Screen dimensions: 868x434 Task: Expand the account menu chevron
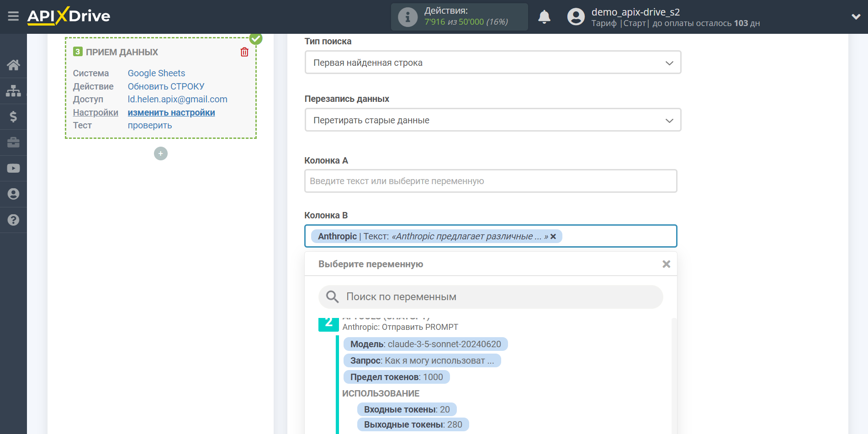pyautogui.click(x=856, y=17)
